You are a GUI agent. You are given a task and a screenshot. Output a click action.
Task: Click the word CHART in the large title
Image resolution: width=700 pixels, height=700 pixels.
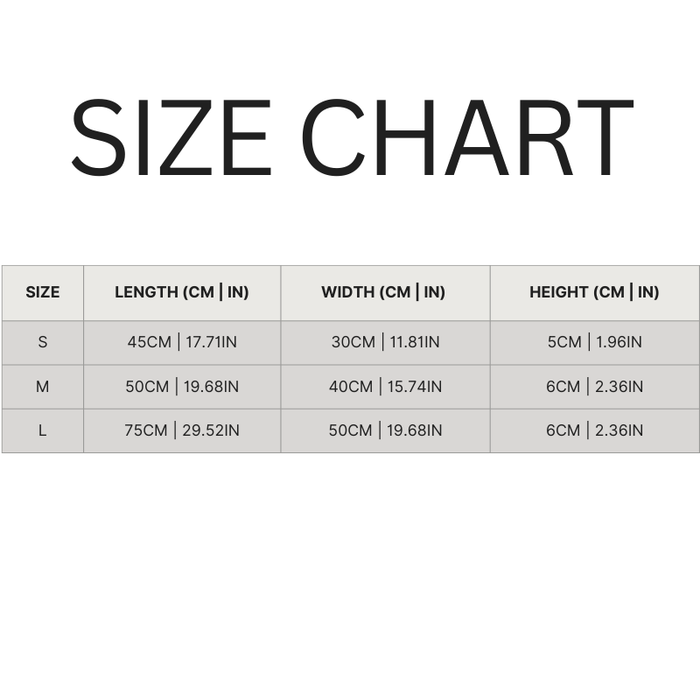[x=467, y=137]
